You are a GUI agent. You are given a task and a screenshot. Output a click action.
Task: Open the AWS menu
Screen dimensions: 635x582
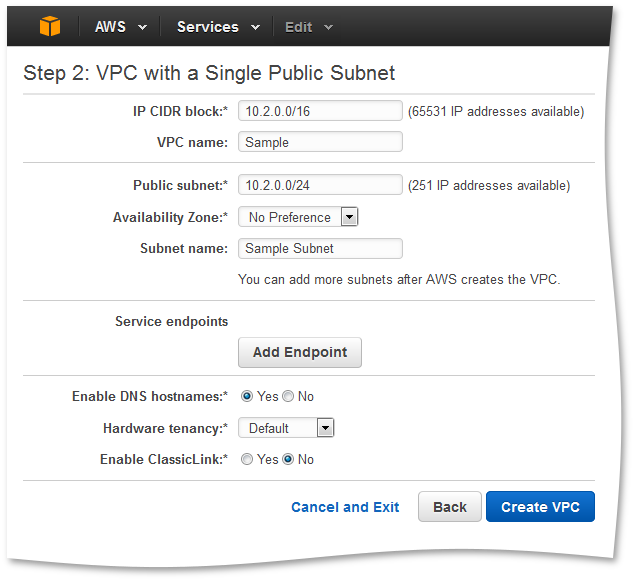tap(121, 27)
